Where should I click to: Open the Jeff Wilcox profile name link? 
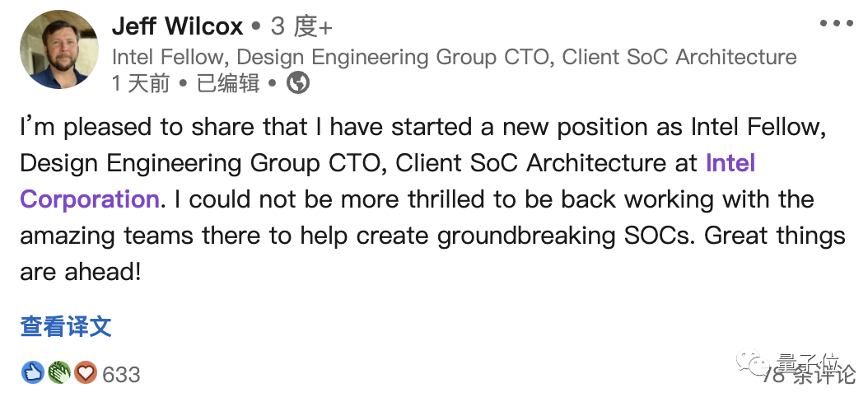point(177,26)
